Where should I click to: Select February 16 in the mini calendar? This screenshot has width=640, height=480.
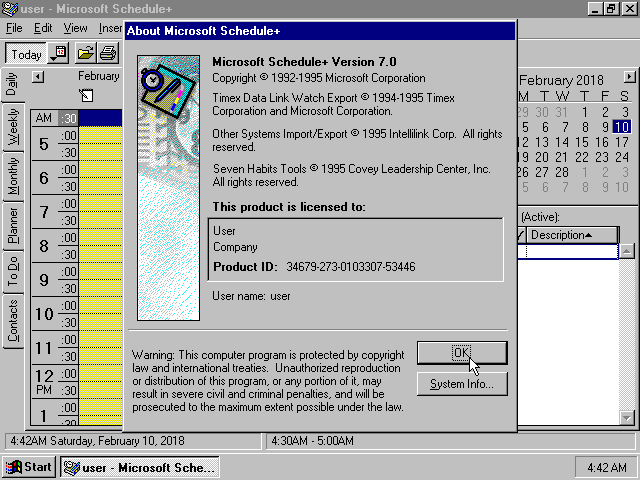(603, 142)
